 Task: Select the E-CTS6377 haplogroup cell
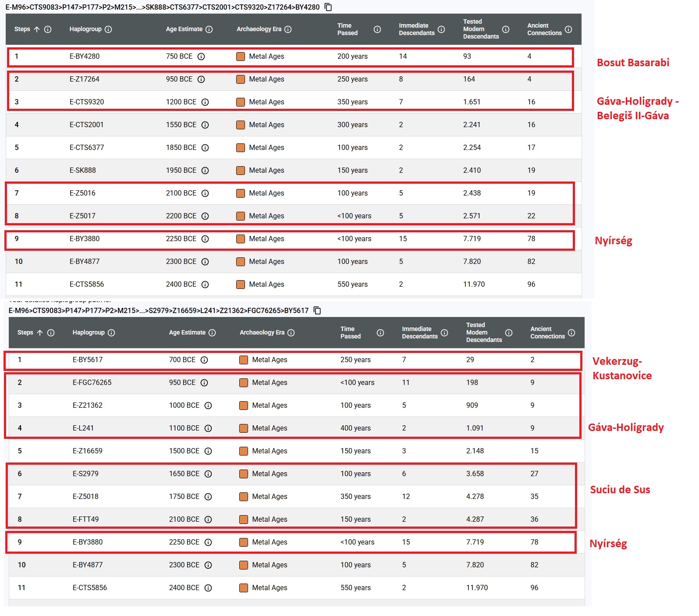(x=87, y=147)
